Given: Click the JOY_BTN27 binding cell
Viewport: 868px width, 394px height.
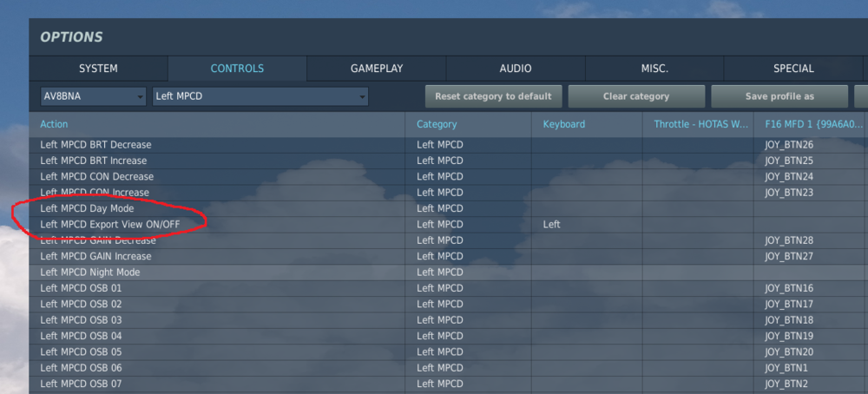Looking at the screenshot, I should pos(811,257).
